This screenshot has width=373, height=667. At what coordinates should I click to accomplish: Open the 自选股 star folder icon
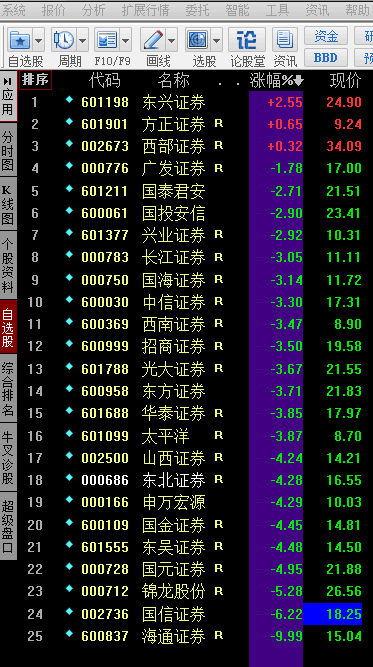point(19,41)
